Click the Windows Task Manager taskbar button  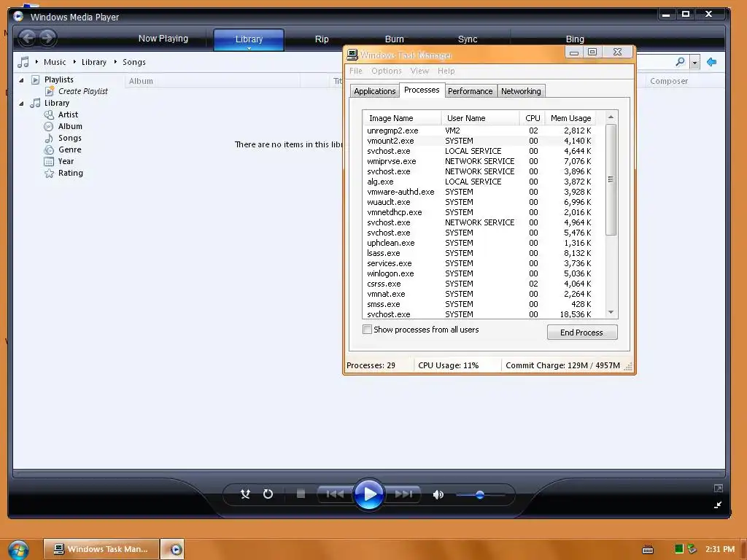(x=101, y=549)
